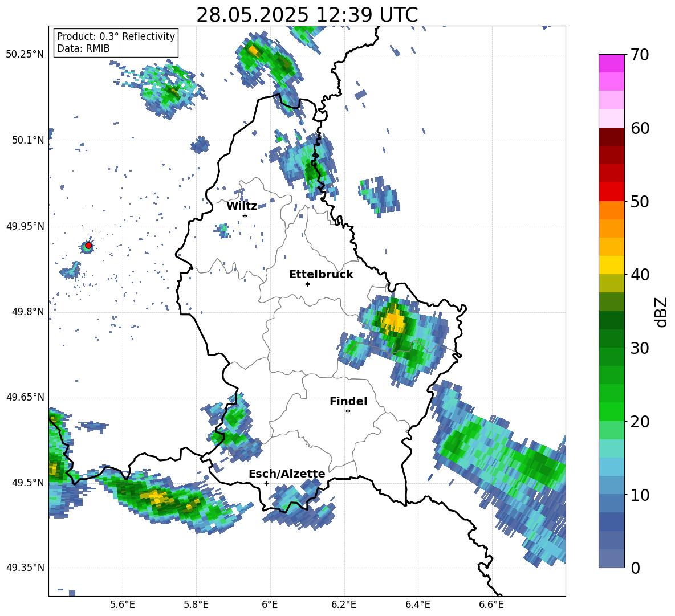Image resolution: width=675 pixels, height=616 pixels.
Task: Click the 40 value on colorbar
Action: (x=639, y=275)
